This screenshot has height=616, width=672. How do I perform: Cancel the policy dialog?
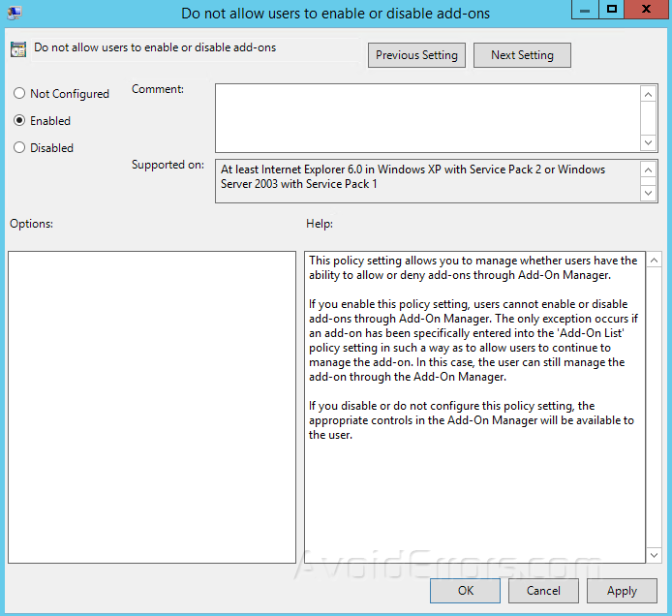[x=543, y=591]
